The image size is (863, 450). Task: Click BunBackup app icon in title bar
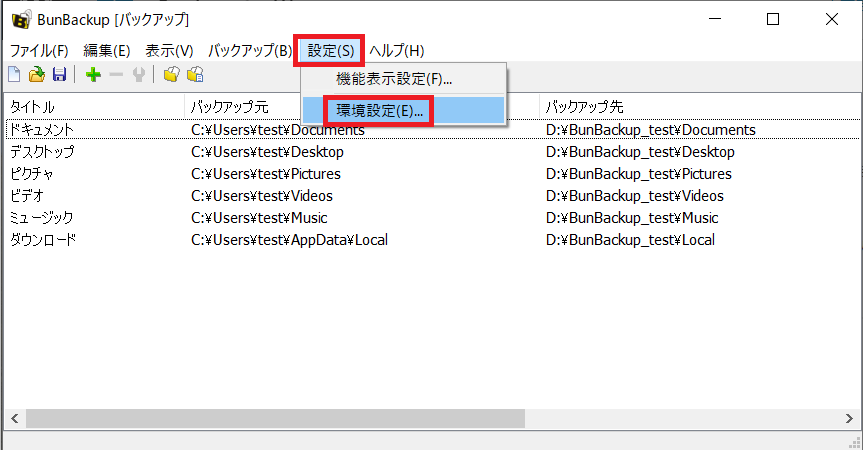click(x=21, y=20)
